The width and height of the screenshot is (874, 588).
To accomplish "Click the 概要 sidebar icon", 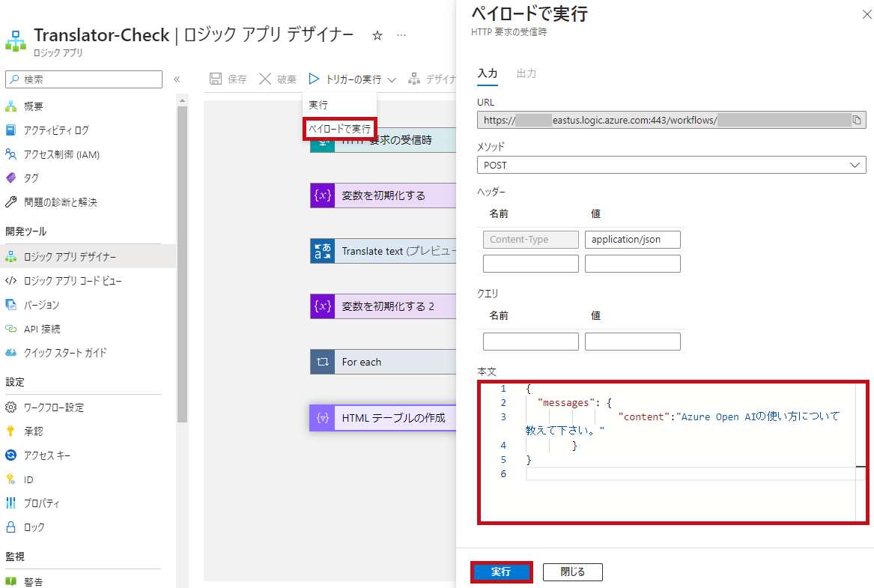I will coord(10,106).
